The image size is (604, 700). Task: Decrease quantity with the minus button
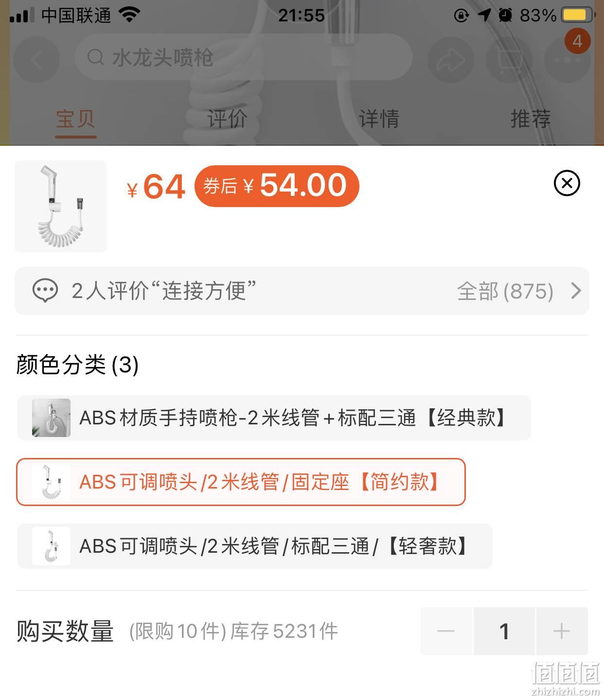pos(446,631)
